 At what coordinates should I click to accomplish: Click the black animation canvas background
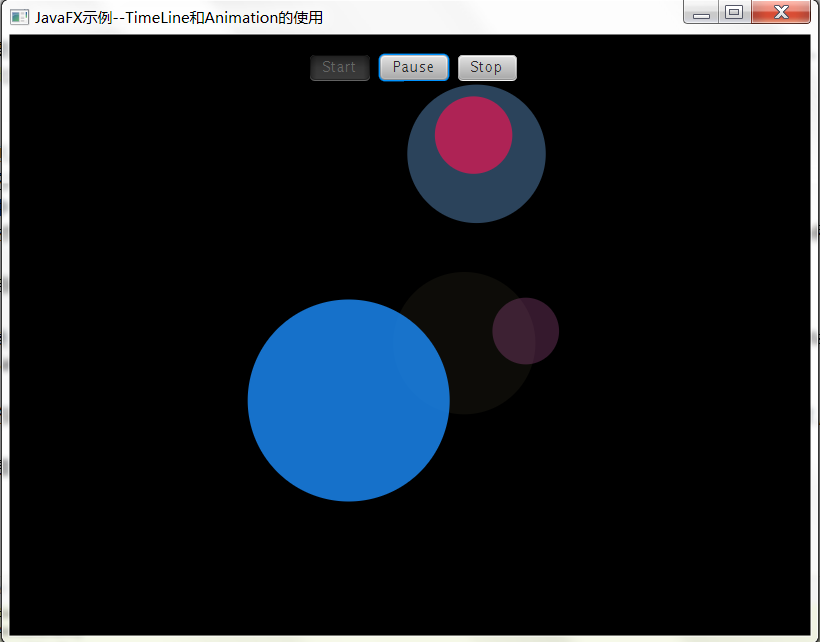[150, 550]
